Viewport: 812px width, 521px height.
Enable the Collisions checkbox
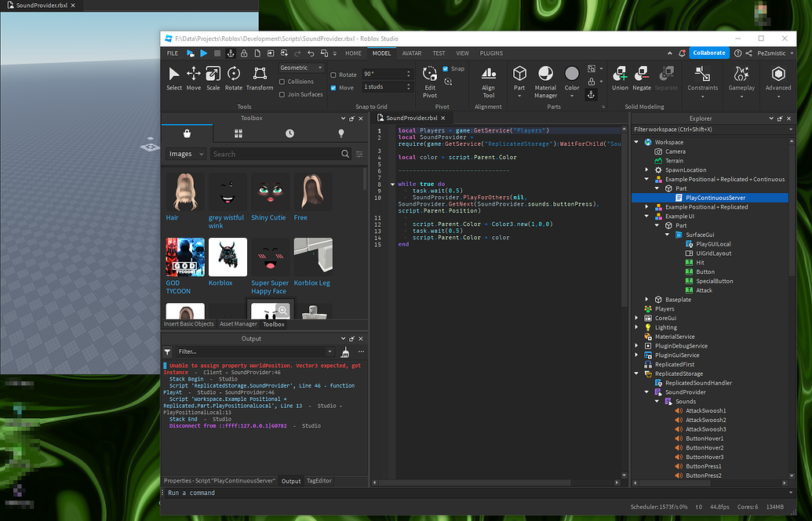pyautogui.click(x=282, y=82)
